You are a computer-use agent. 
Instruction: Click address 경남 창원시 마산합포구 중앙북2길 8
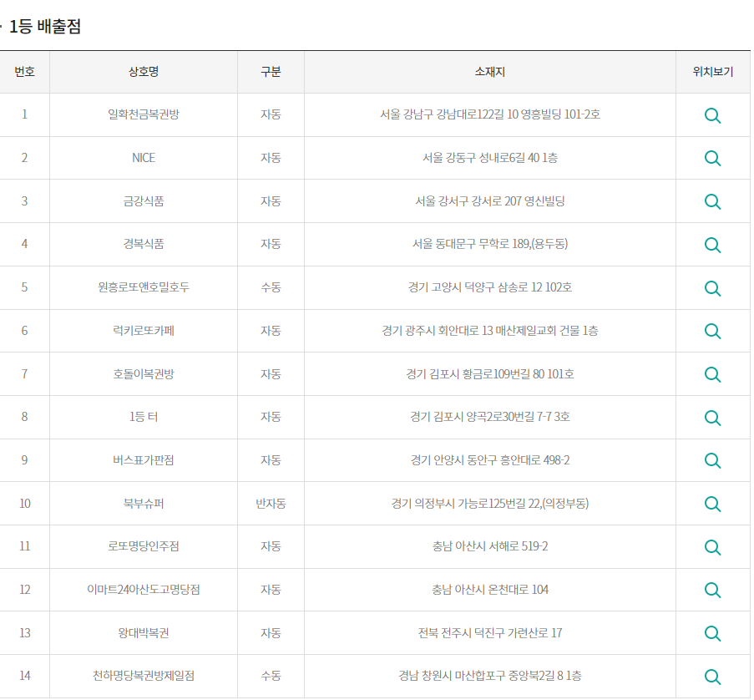[x=481, y=676]
